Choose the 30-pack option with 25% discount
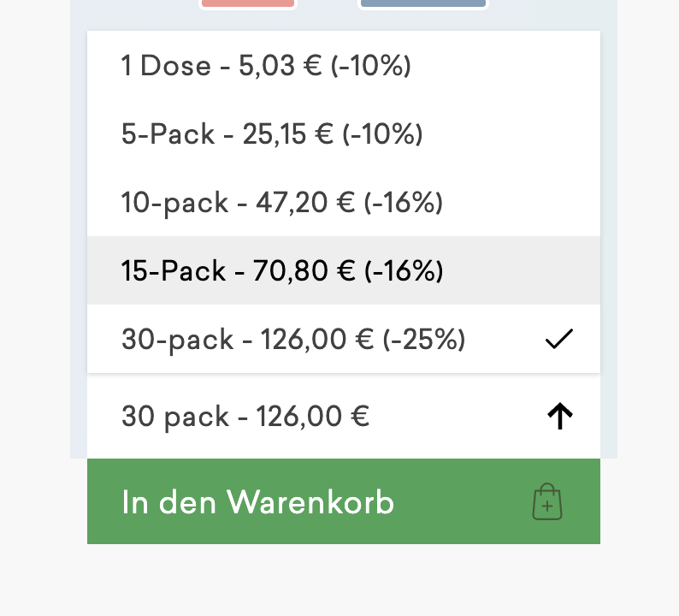 pyautogui.click(x=293, y=340)
